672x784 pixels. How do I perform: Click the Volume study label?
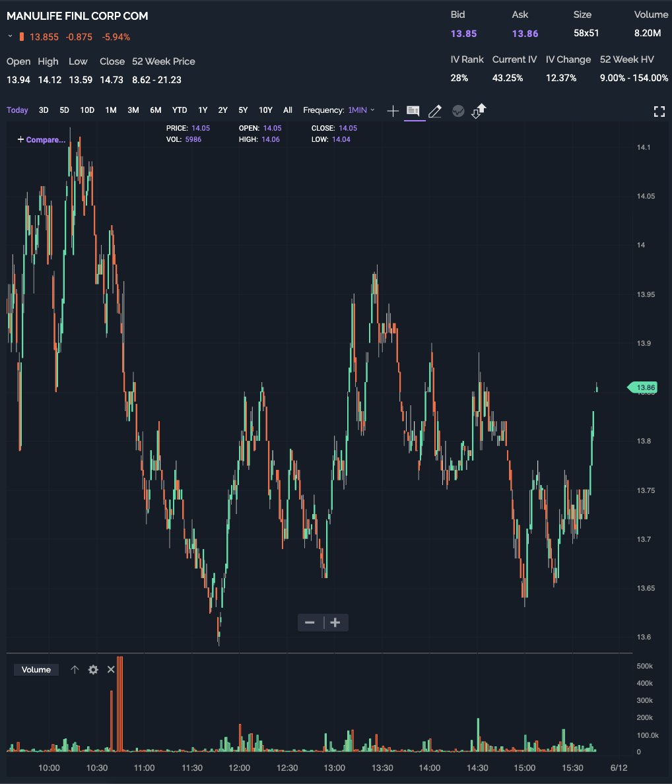[36, 669]
